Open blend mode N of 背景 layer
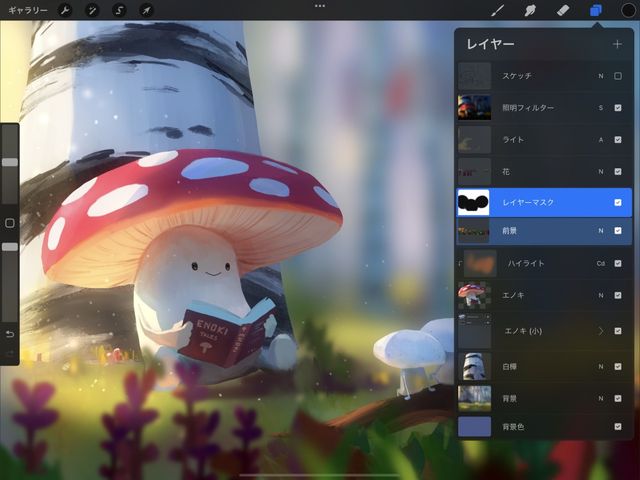Screen dimensions: 640x480 pyautogui.click(x=601, y=398)
